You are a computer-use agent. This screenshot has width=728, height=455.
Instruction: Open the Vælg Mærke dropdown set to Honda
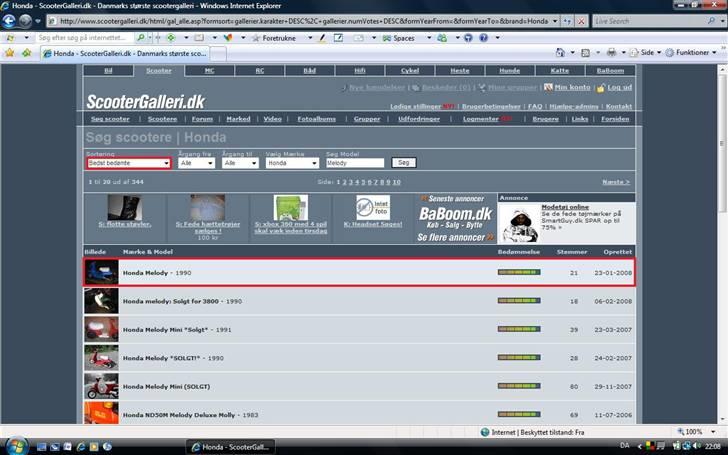(x=294, y=162)
